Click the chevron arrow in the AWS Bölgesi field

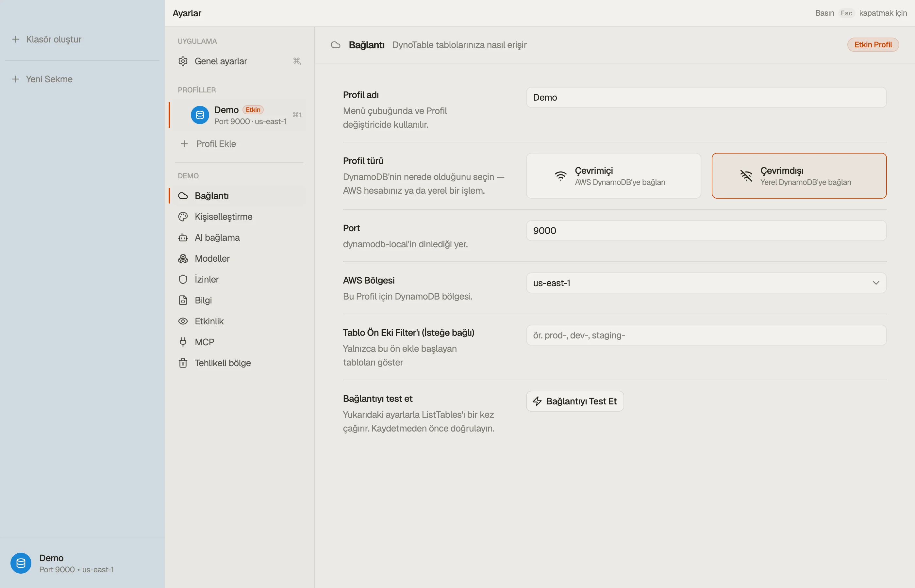coord(876,283)
